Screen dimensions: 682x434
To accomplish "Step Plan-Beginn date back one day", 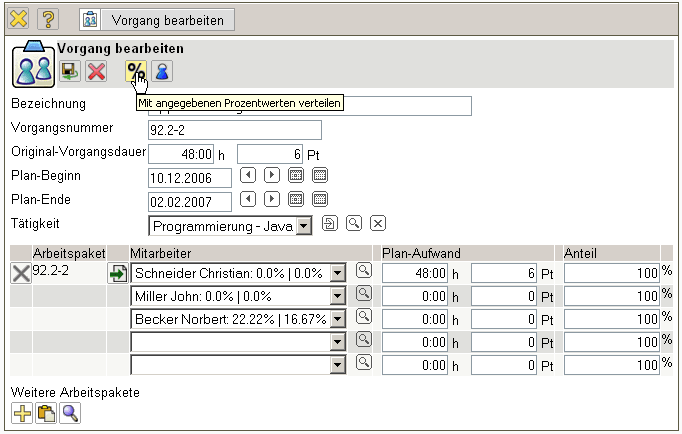I will (249, 175).
